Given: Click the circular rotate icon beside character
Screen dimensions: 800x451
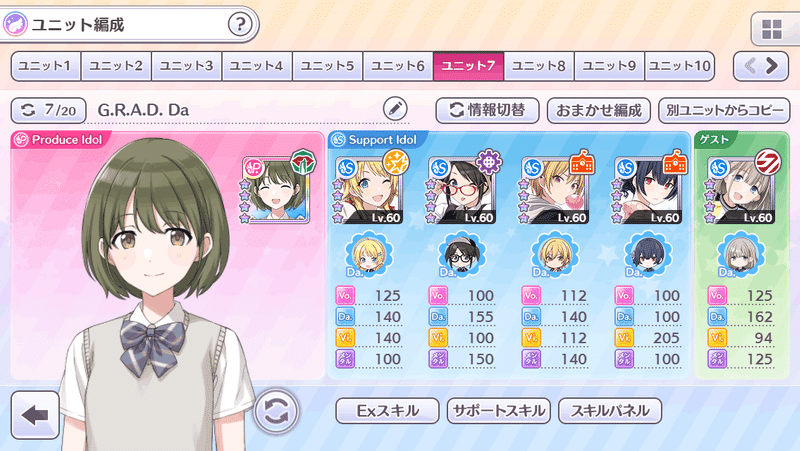Looking at the screenshot, I should tap(276, 411).
